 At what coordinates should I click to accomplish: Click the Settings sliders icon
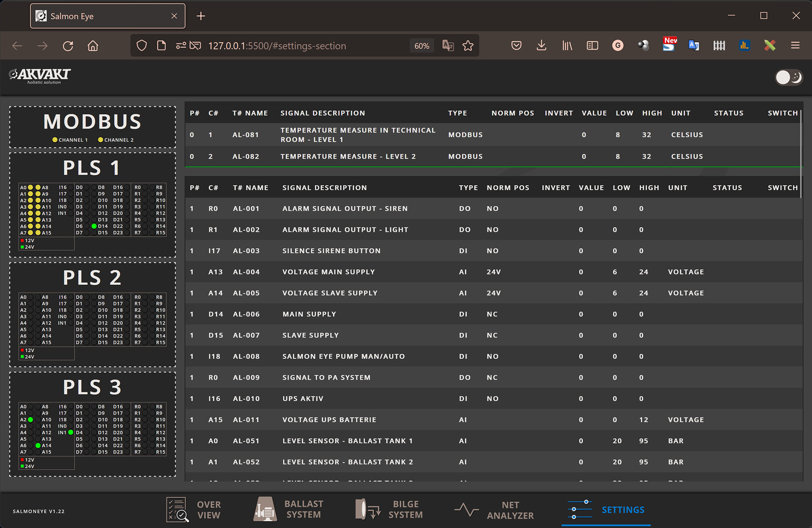[579, 509]
